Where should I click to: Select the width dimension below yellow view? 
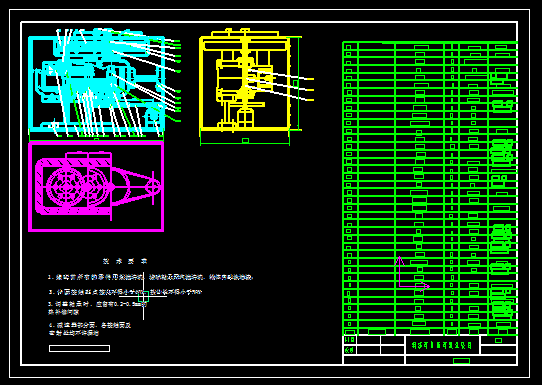[245, 141]
